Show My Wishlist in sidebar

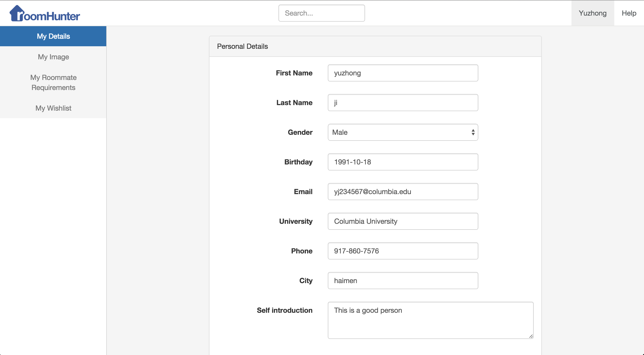point(53,108)
